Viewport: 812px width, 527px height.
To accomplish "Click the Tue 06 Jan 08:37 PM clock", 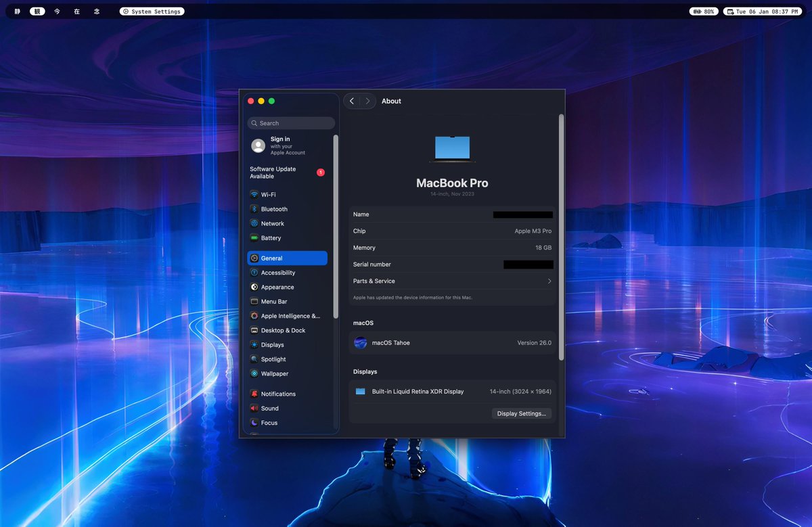I will tap(761, 12).
